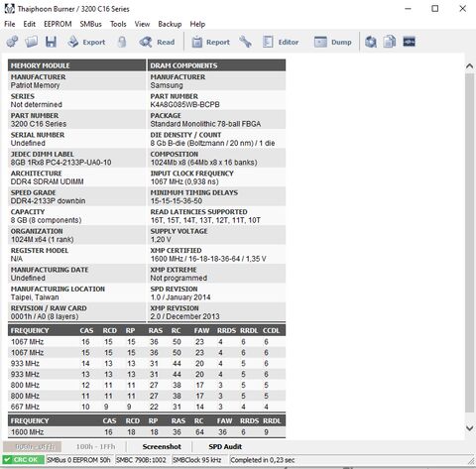Screen dimensions: 476x469
Task: Click the Standard Monolithic 78-ball FBGA package value
Action: point(205,124)
